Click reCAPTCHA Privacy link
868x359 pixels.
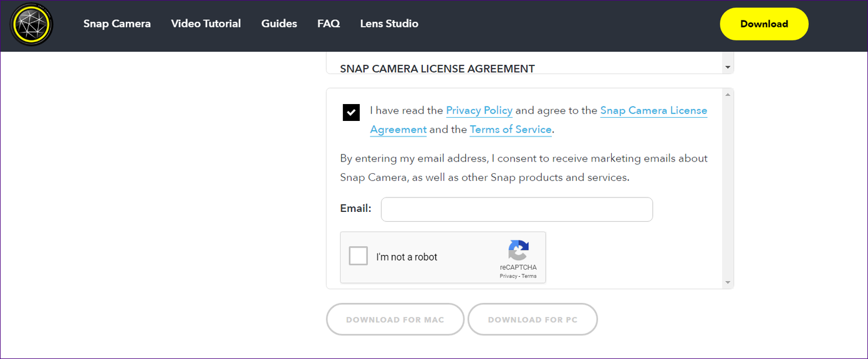click(x=508, y=276)
